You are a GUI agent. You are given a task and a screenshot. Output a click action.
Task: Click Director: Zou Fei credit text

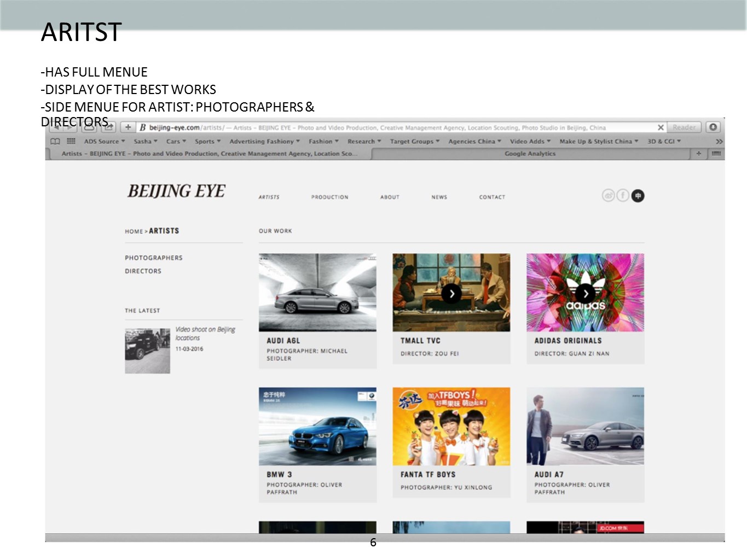point(430,354)
